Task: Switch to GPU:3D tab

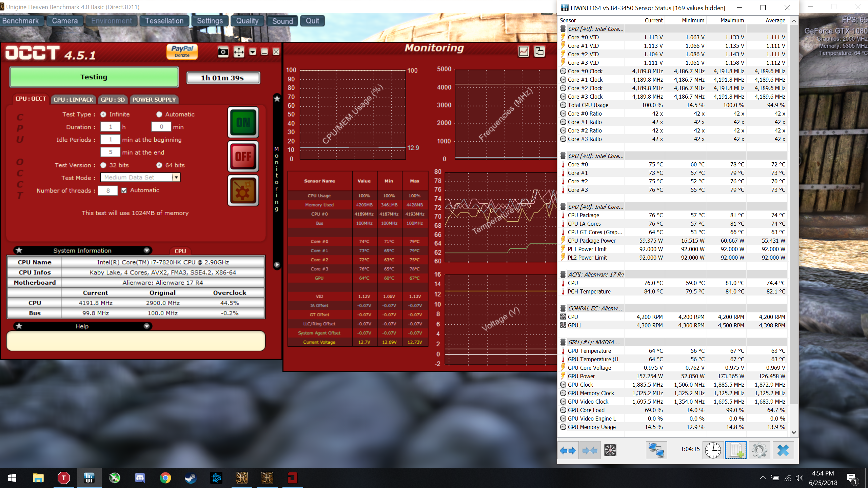Action: (113, 100)
